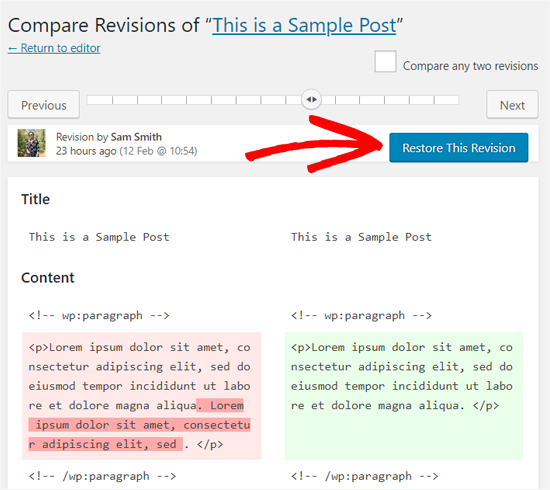Click the Content section heading
Image resolution: width=550 pixels, height=490 pixels.
pyautogui.click(x=48, y=278)
